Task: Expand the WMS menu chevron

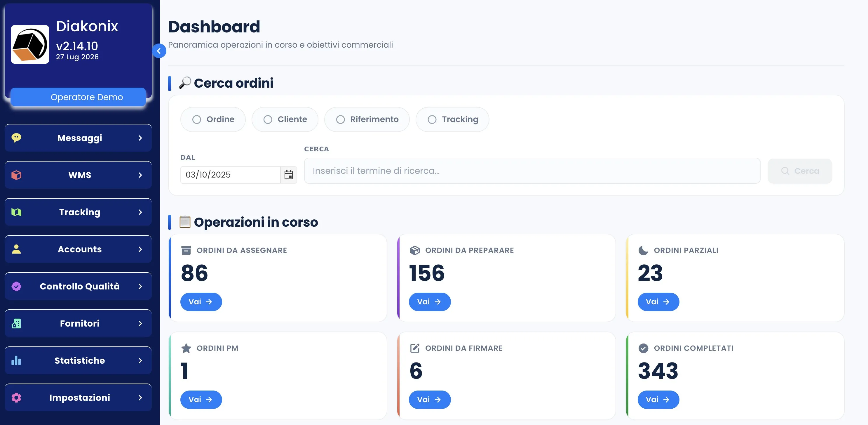Action: (140, 175)
